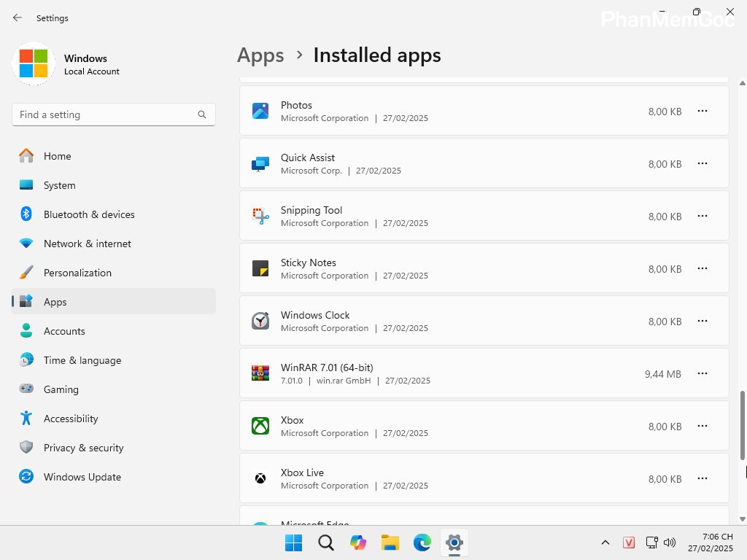Click the Sticky Notes icon
Image resolution: width=747 pixels, height=560 pixels.
(260, 268)
